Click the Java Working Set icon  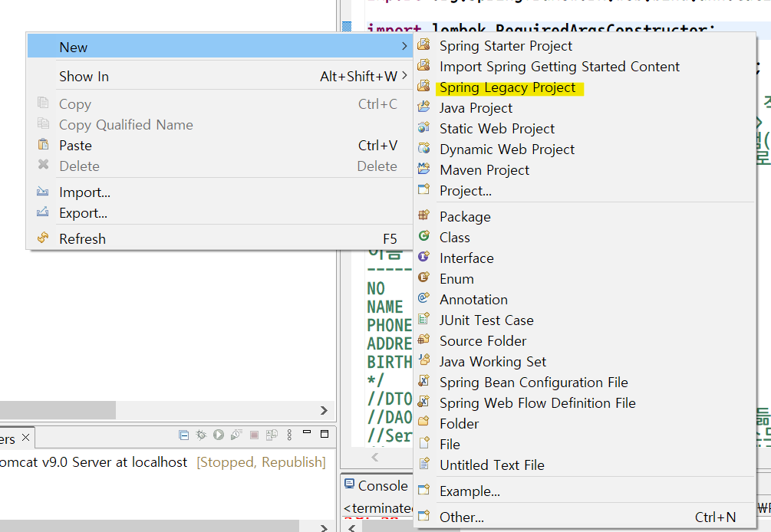click(x=423, y=360)
